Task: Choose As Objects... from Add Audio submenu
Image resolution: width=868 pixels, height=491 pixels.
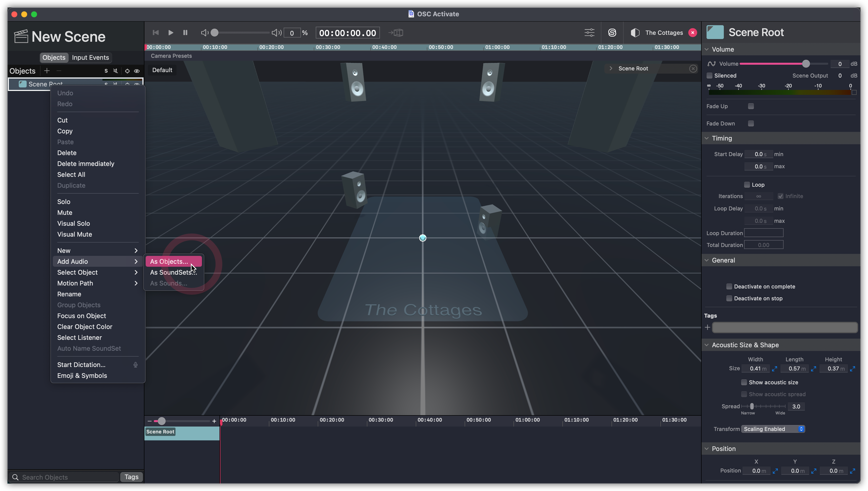Action: (174, 261)
